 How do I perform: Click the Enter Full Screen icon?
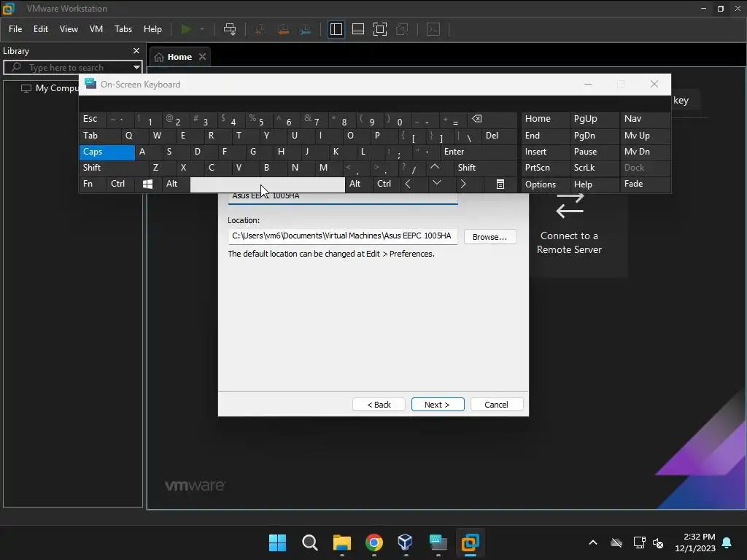coord(379,29)
